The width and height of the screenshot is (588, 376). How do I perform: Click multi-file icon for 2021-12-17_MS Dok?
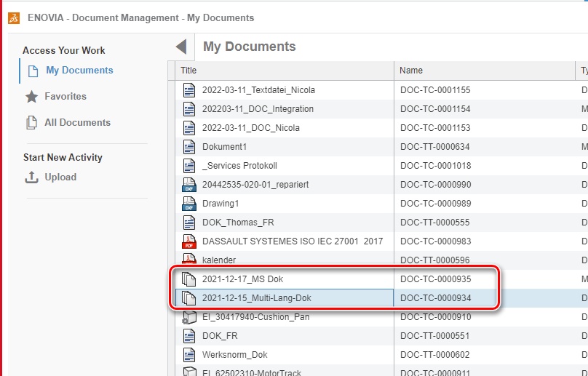(x=189, y=279)
